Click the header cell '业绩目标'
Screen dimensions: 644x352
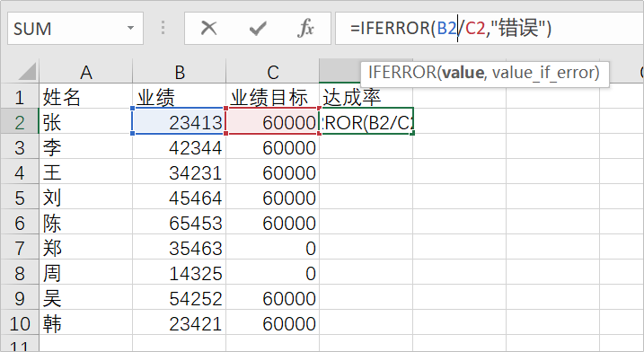[273, 97]
